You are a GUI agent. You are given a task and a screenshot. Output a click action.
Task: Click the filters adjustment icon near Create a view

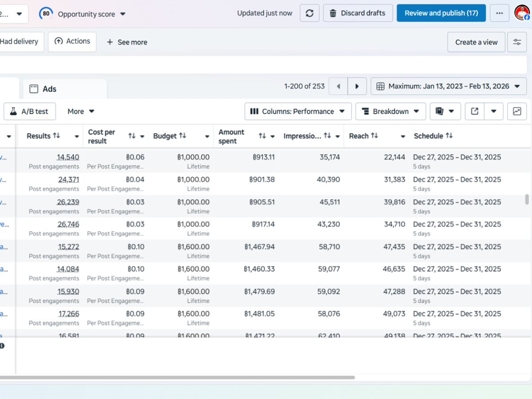517,42
